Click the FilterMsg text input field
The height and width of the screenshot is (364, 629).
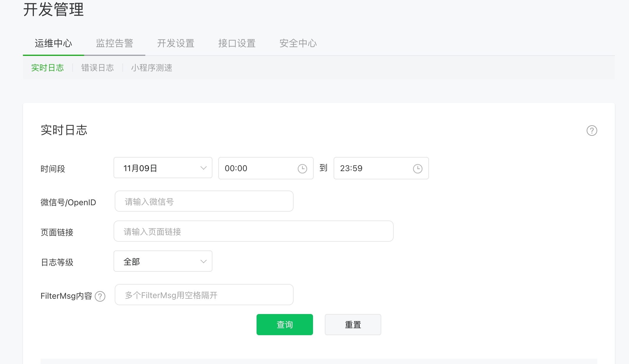click(204, 295)
